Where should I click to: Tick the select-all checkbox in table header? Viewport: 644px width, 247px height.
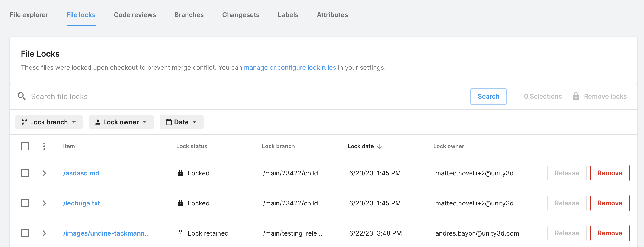tap(25, 146)
